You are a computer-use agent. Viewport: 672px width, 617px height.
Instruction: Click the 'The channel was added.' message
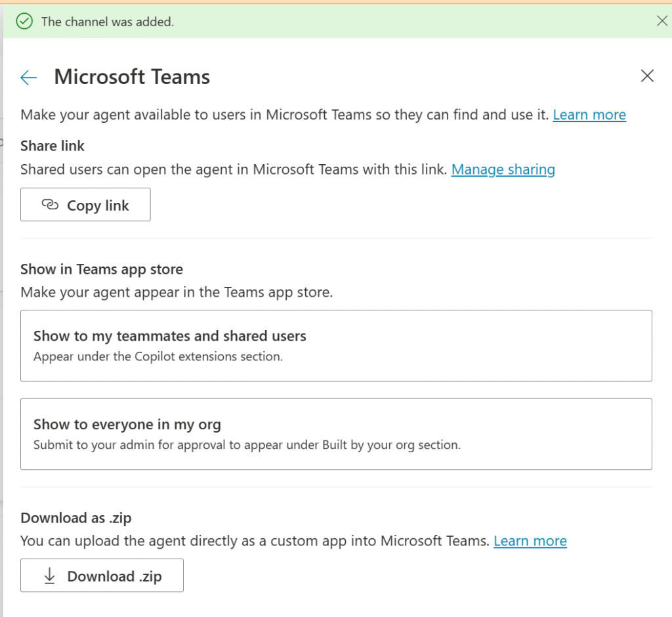coord(108,22)
